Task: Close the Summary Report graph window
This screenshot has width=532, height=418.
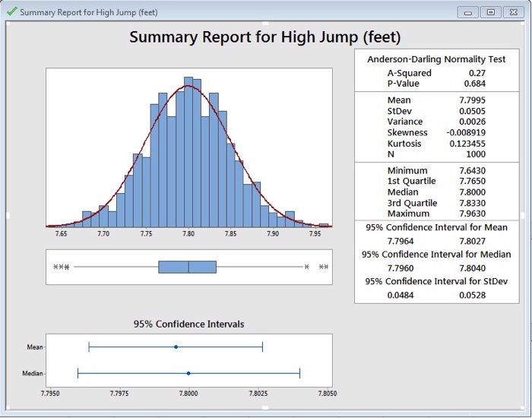Action: click(512, 12)
